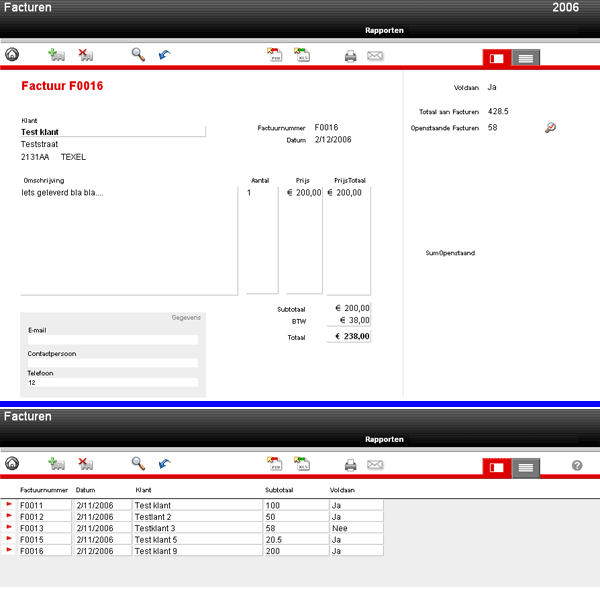Add a new invoice from the detail toolbar
This screenshot has height=600, width=600.
[57, 55]
